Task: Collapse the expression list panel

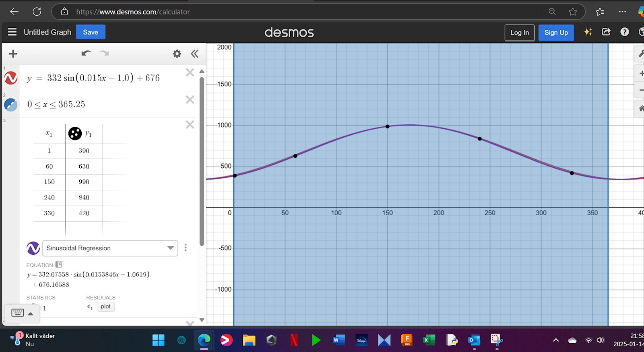Action: [195, 54]
